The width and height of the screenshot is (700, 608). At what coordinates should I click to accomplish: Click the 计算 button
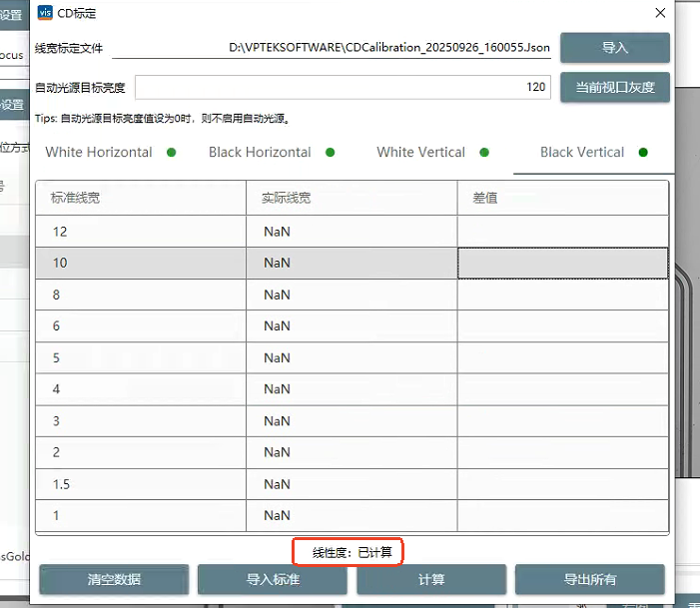(431, 580)
